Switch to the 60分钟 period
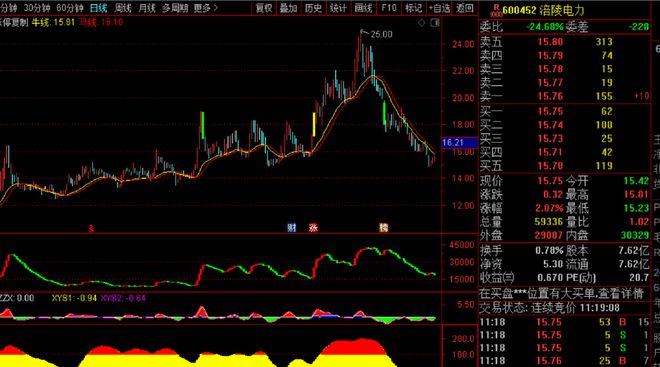The height and width of the screenshot is (367, 660). click(x=70, y=8)
